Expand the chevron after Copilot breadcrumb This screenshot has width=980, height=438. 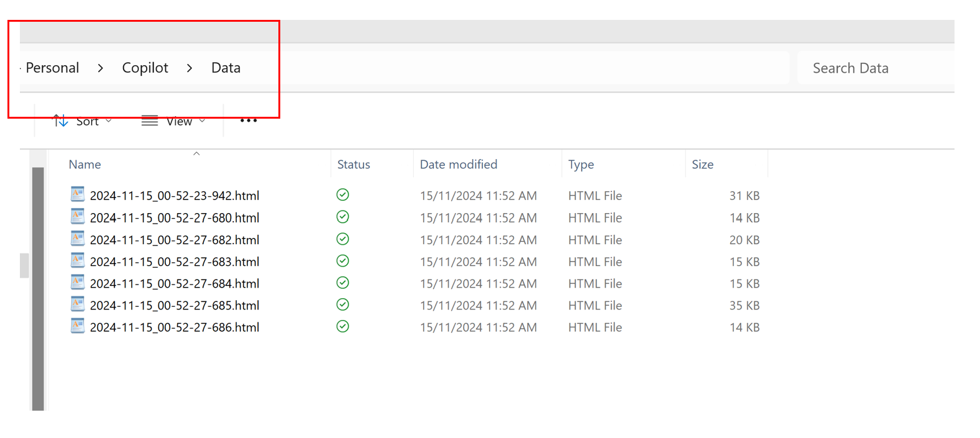click(190, 68)
